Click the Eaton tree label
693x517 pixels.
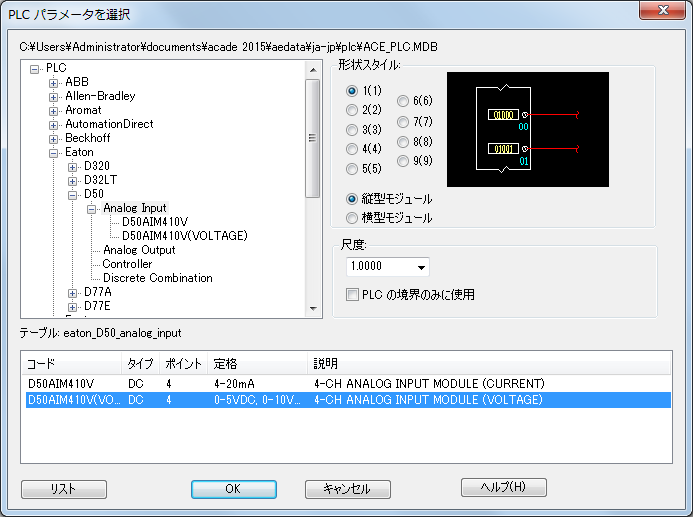click(80, 152)
